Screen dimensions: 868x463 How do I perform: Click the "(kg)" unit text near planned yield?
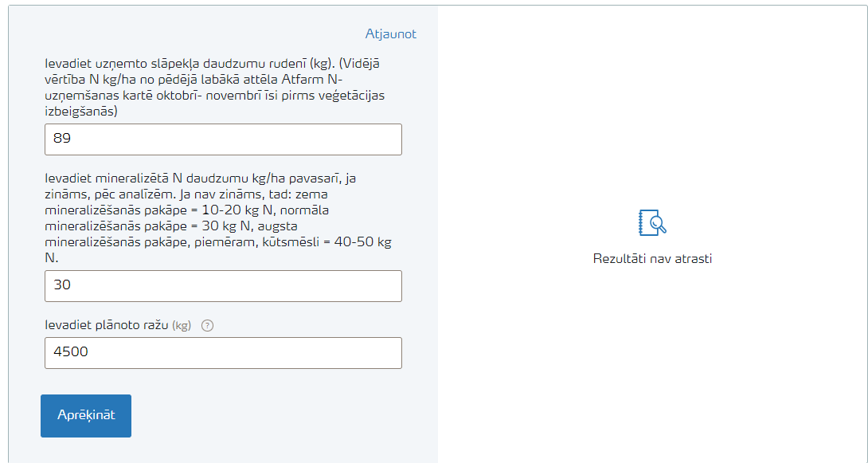[x=182, y=325]
